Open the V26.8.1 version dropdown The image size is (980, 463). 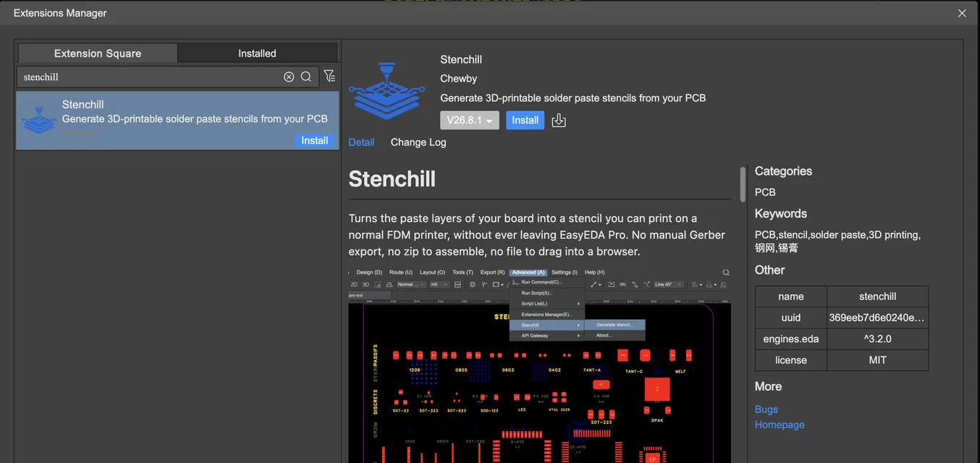(x=470, y=120)
